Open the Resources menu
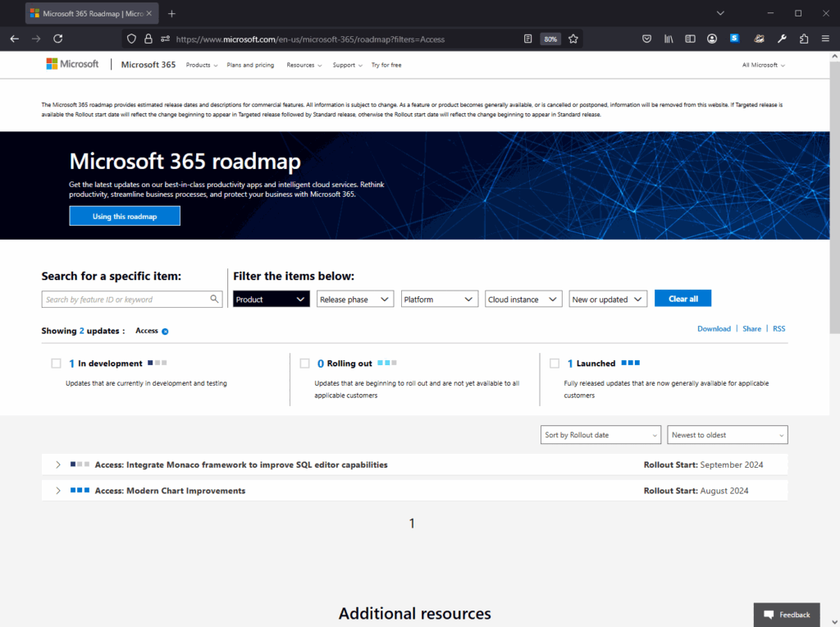The height and width of the screenshot is (627, 840). [304, 65]
